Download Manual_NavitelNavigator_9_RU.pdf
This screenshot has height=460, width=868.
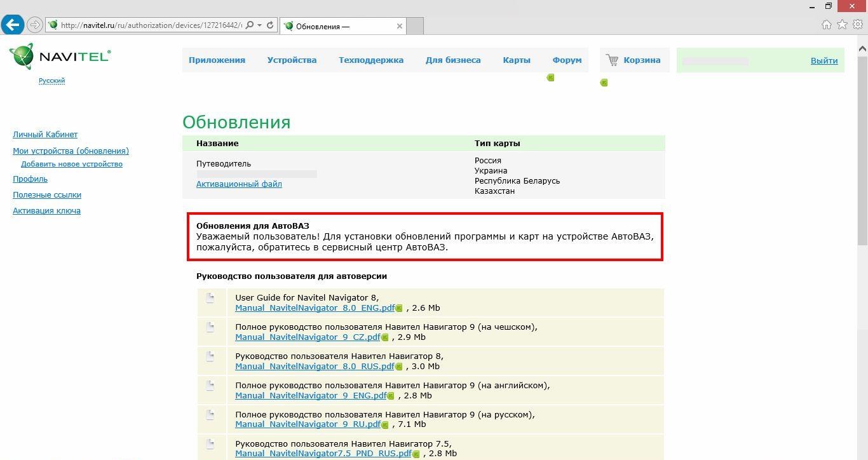(x=308, y=424)
